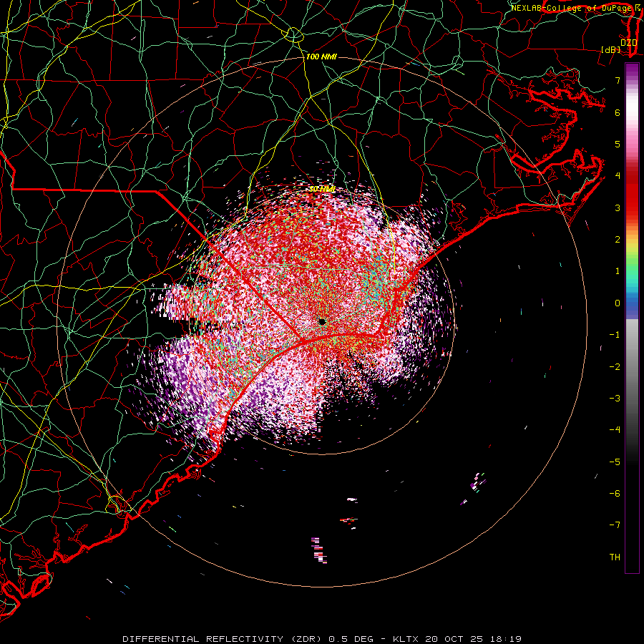This screenshot has height=644, width=644.
Task: Click the '7' value on the color scale
Action: [618, 80]
